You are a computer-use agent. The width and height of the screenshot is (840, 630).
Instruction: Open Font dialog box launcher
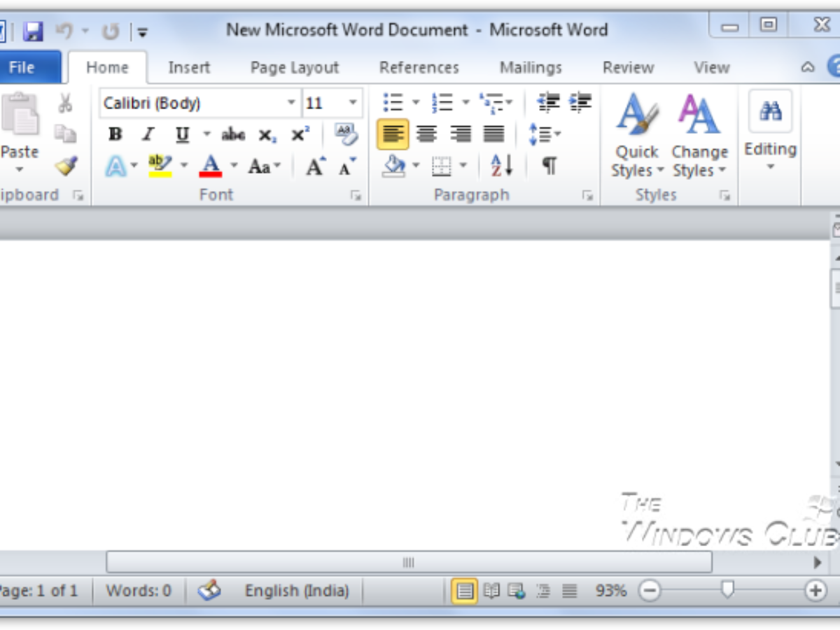tap(356, 196)
